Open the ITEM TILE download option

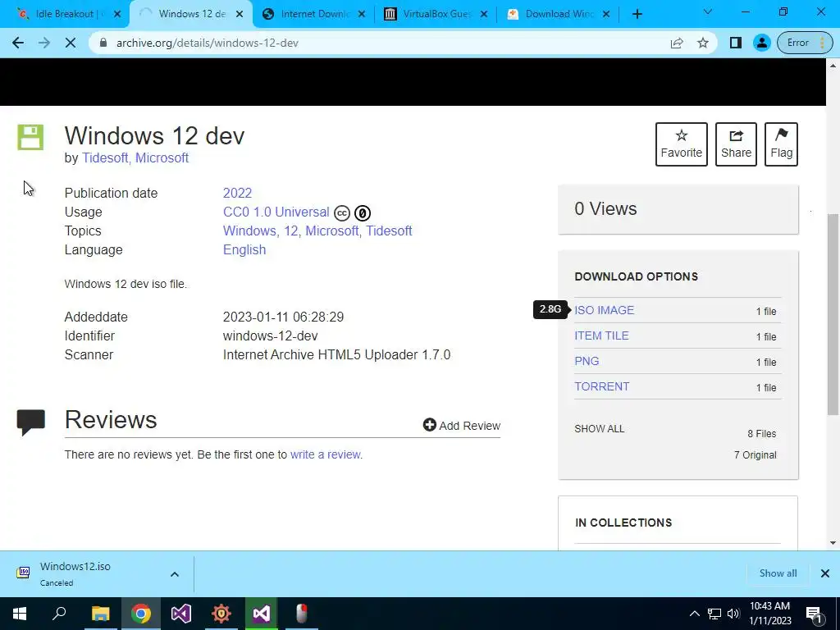601,336
